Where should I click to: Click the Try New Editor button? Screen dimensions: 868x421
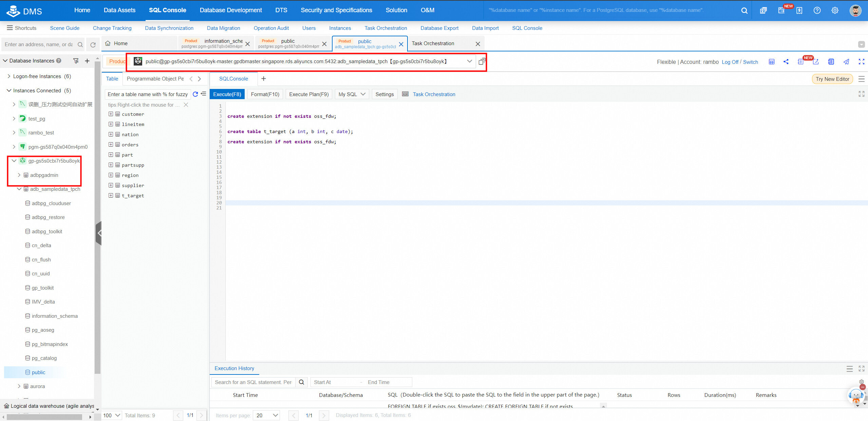pos(832,79)
